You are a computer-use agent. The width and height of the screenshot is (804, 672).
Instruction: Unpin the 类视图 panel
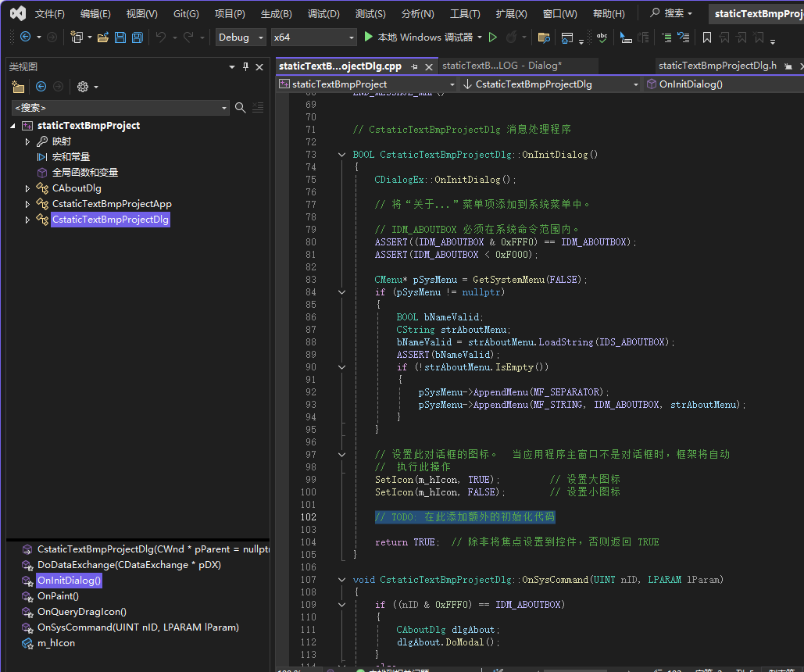pos(245,66)
